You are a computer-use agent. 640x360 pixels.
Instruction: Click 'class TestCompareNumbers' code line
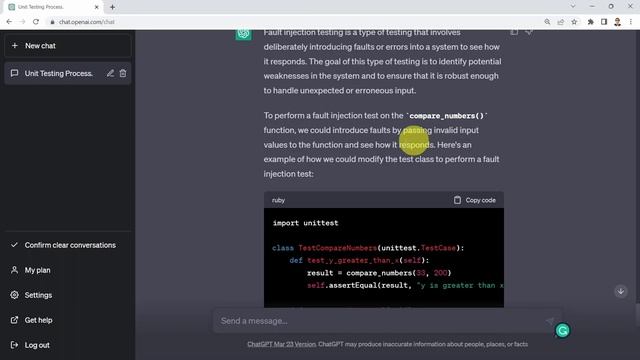[x=368, y=248]
